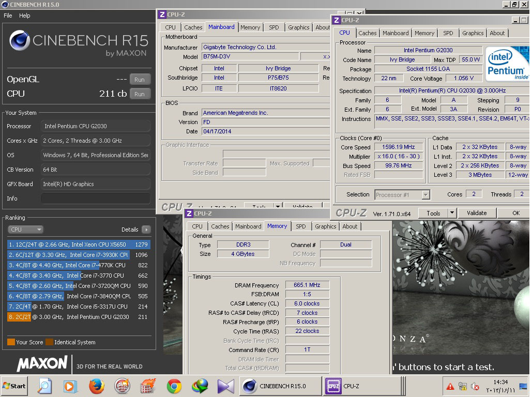
Task: Click the motherboard model B75M-D3V field
Action: 250,57
